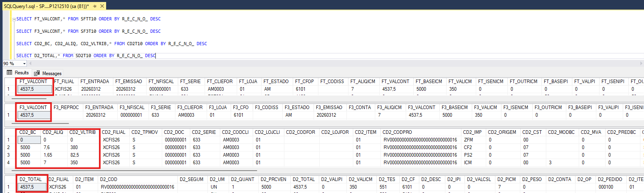Select the D2_TES column header
The width and height of the screenshot is (644, 193).
pyautogui.click(x=387, y=179)
